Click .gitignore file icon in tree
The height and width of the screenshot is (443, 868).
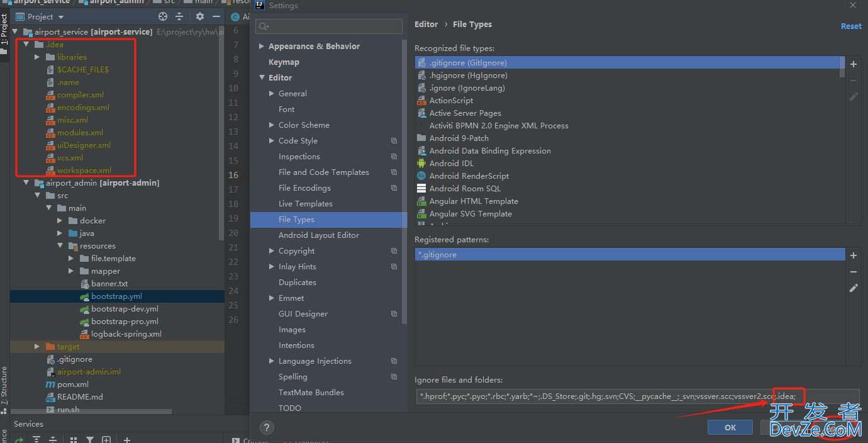click(x=50, y=359)
